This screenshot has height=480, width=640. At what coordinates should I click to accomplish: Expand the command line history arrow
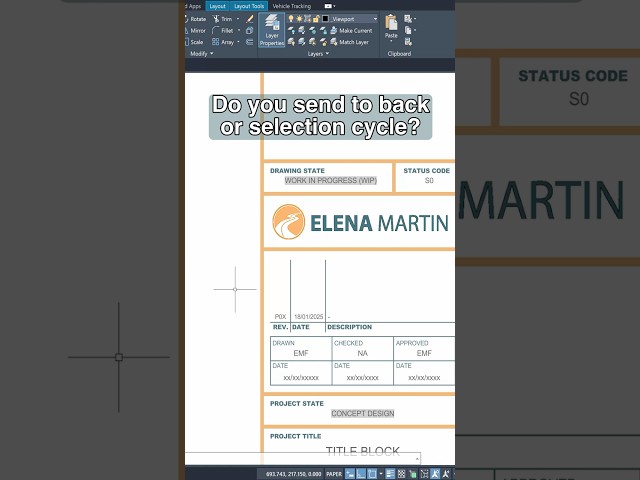tap(417, 459)
